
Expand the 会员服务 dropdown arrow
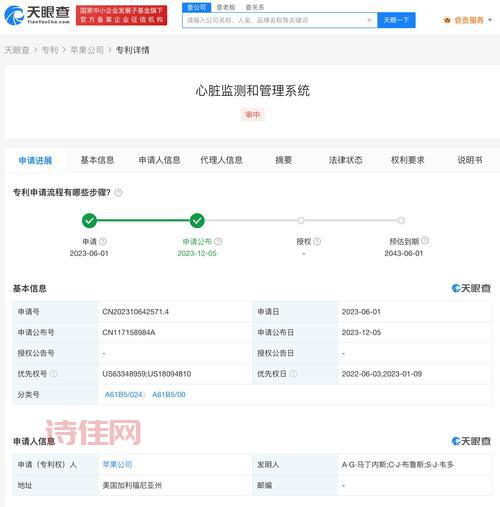(490, 20)
